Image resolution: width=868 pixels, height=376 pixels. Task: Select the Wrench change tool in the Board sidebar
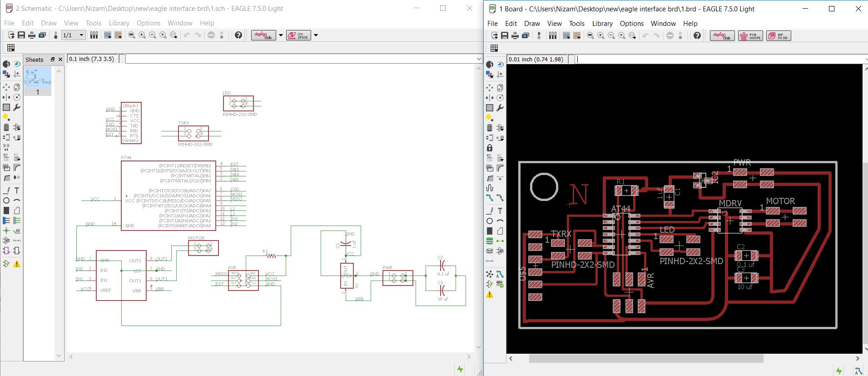[x=500, y=108]
